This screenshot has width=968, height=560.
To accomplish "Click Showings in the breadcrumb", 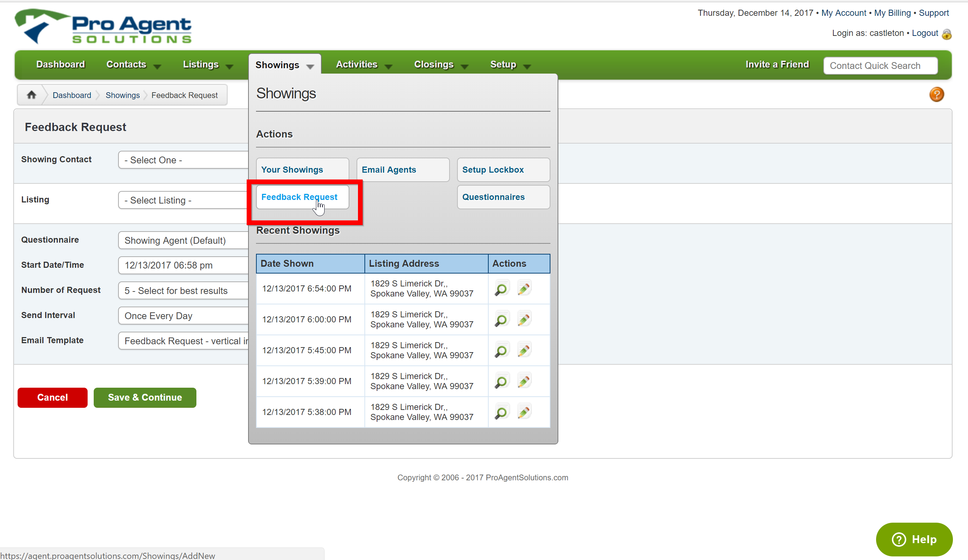I will 122,95.
